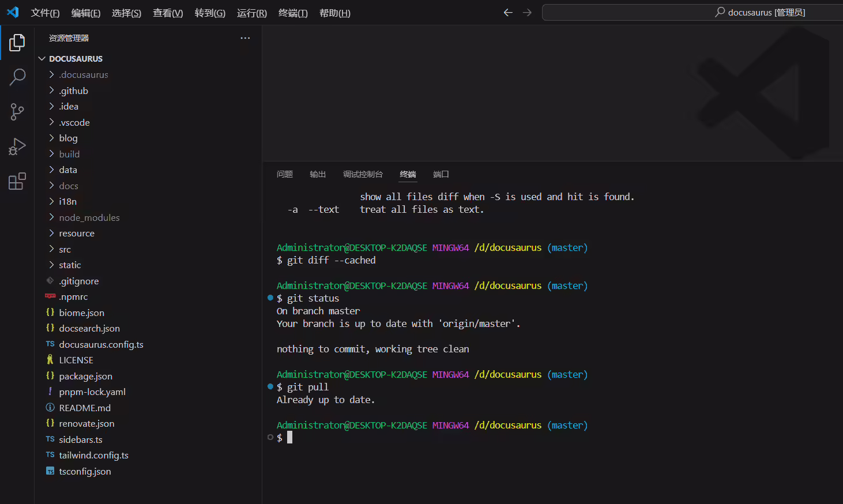Select the .npmrc file icon

pyautogui.click(x=50, y=296)
